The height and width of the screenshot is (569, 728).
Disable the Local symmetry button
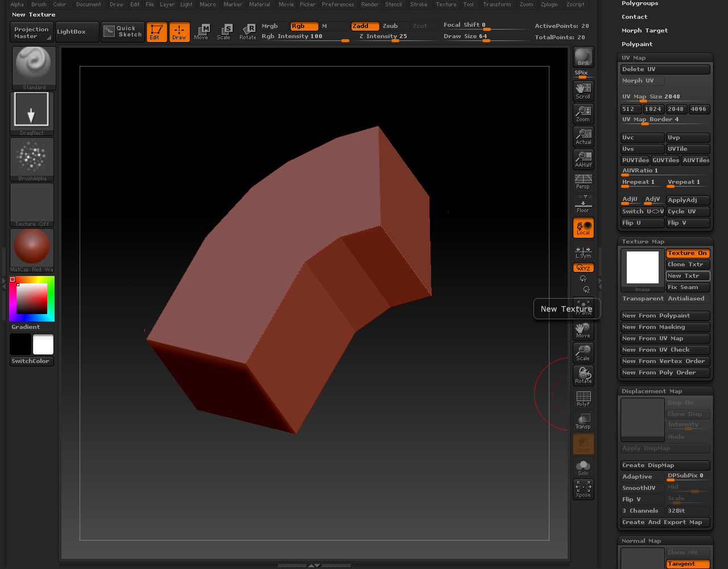click(583, 228)
